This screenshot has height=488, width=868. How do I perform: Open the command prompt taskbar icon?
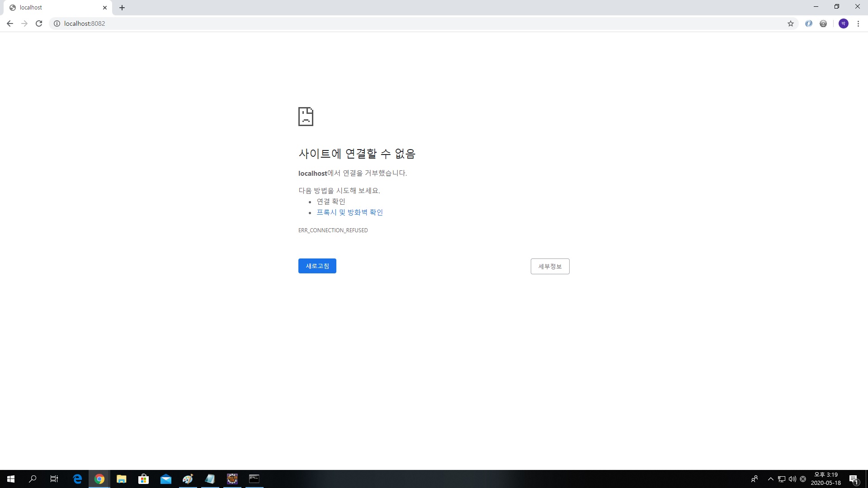(x=254, y=479)
